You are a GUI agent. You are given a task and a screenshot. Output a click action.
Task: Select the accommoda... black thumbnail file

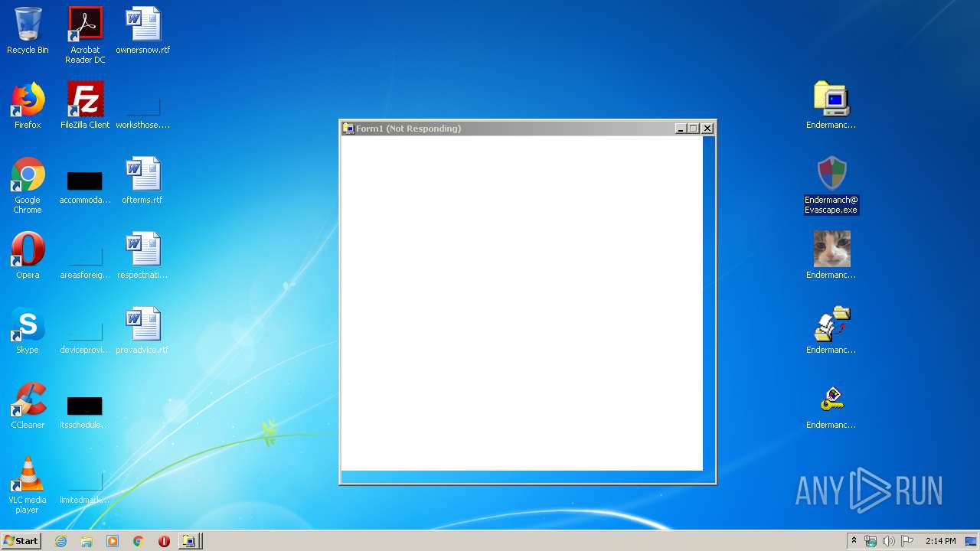click(x=85, y=181)
